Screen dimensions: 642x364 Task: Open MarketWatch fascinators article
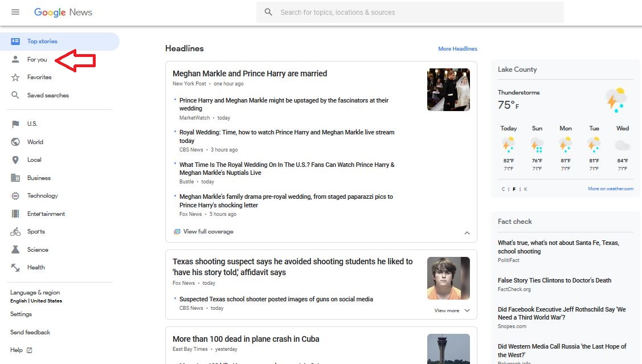pyautogui.click(x=284, y=104)
